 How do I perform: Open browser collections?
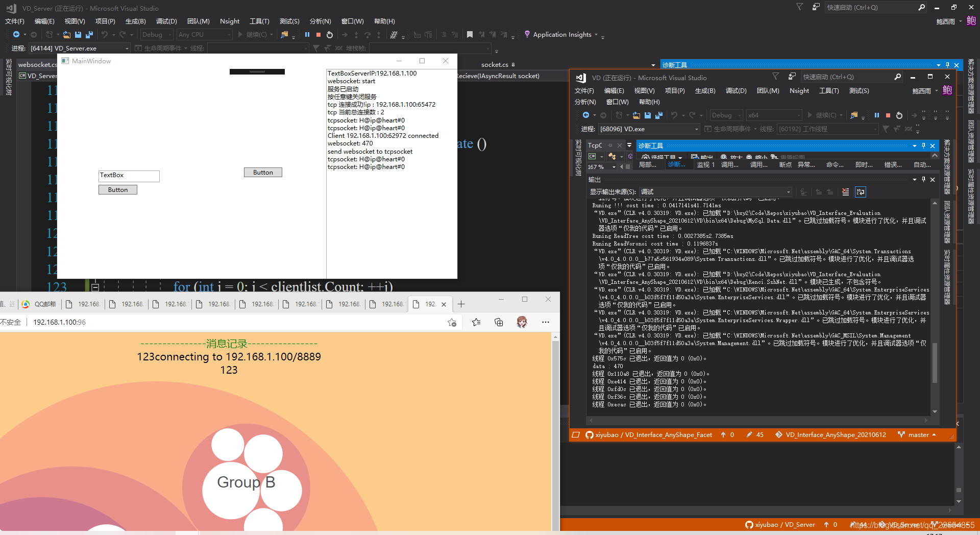pos(499,322)
